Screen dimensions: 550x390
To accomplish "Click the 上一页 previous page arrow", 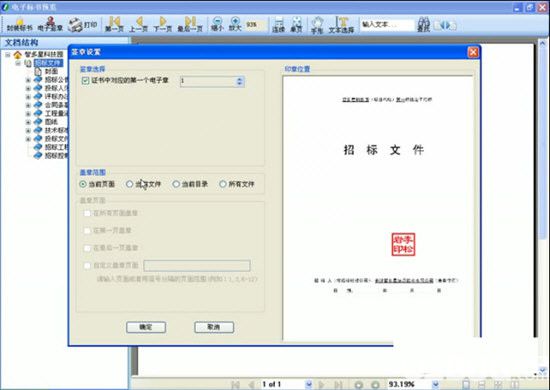I will pos(139,25).
